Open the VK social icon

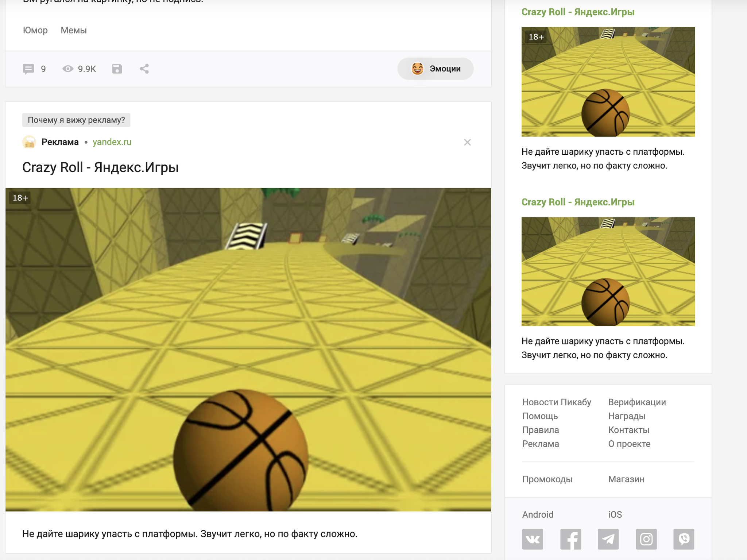tap(533, 539)
